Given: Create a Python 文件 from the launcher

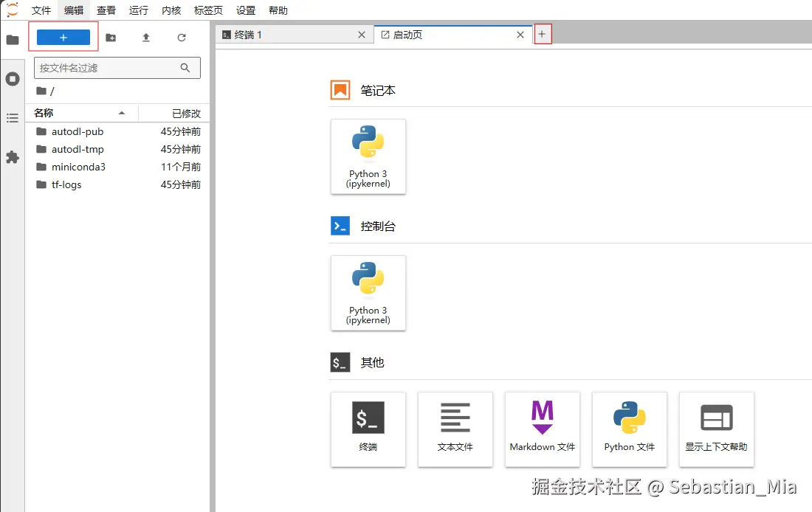Looking at the screenshot, I should pos(629,429).
